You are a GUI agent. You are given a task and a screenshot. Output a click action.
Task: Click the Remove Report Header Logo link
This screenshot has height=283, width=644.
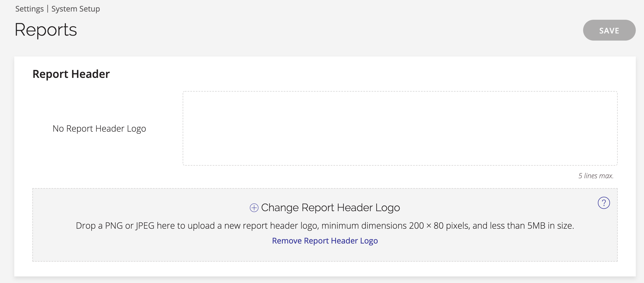(x=325, y=241)
